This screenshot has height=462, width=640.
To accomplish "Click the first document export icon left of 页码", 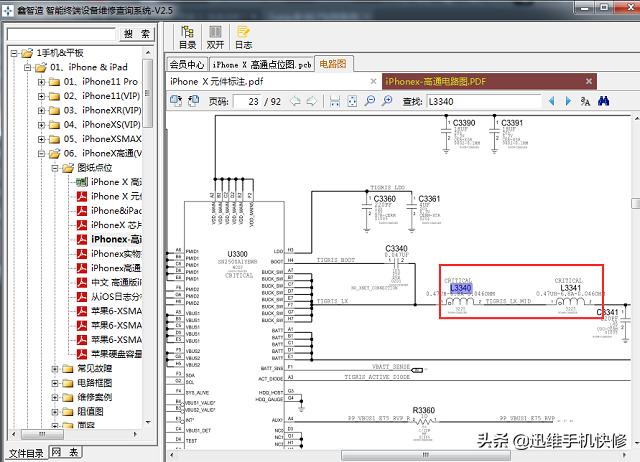I will (176, 101).
